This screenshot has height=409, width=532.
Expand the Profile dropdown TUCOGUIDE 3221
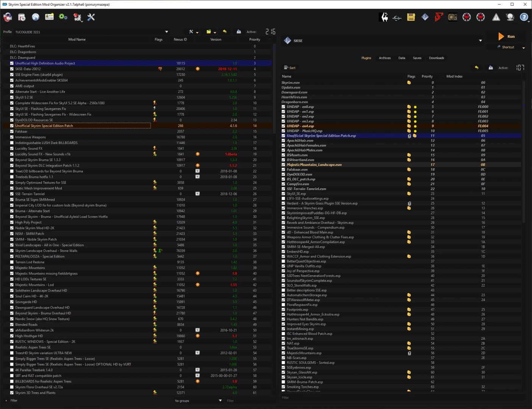(x=167, y=32)
